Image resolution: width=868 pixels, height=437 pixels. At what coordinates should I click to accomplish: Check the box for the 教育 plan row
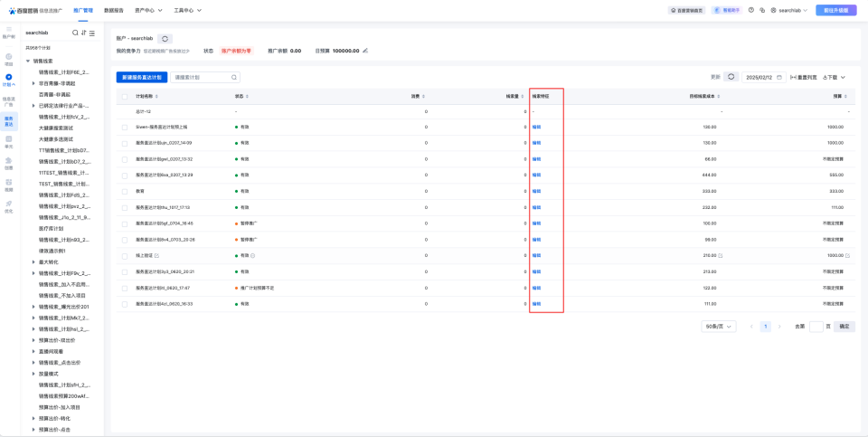(x=125, y=191)
